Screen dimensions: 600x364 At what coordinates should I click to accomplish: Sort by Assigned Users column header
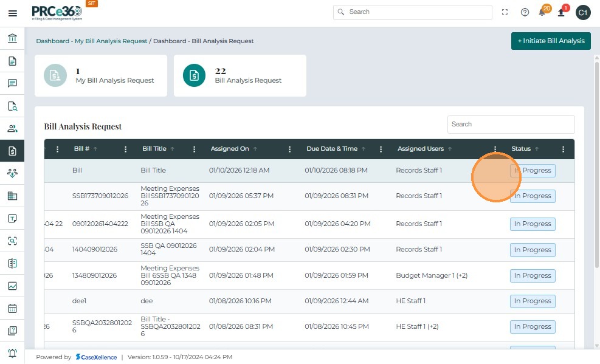click(x=425, y=148)
